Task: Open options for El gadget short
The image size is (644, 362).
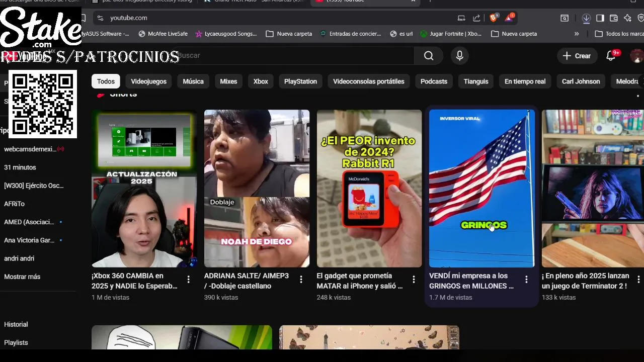Action: 414,279
